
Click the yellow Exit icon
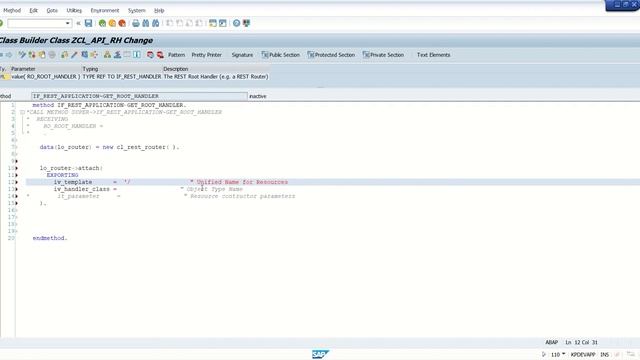coord(112,23)
